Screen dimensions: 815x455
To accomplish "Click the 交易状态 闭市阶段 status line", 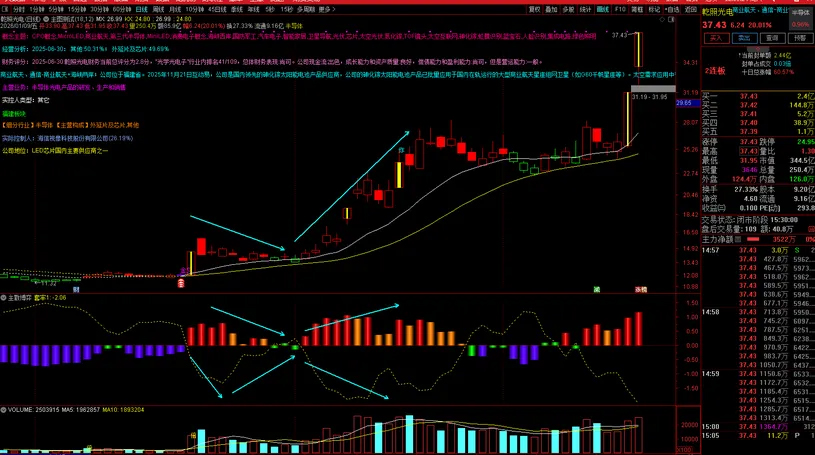I will pos(750,220).
